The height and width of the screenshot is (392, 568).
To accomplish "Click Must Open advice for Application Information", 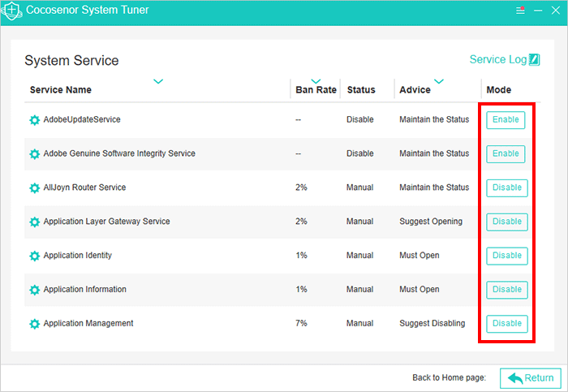I will click(x=420, y=289).
